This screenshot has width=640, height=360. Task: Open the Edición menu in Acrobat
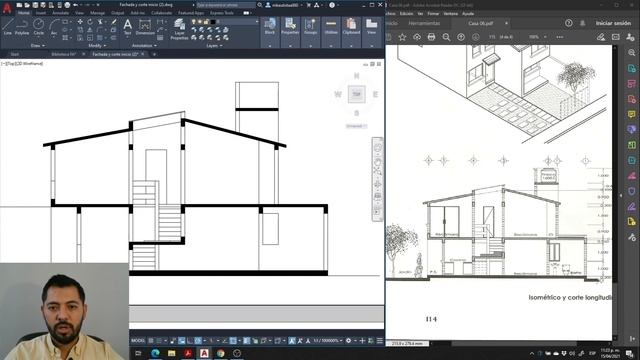pyautogui.click(x=406, y=13)
